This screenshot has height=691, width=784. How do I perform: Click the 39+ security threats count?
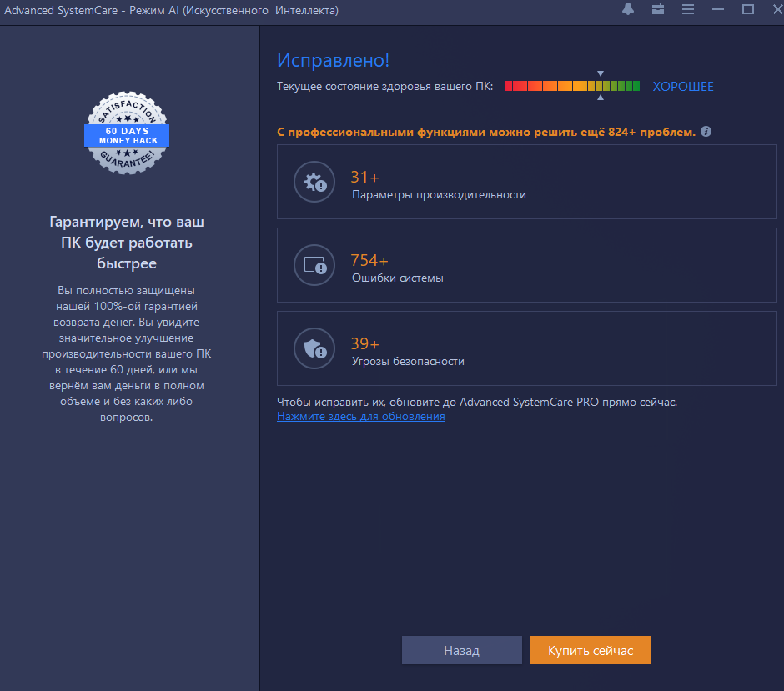pyautogui.click(x=365, y=343)
